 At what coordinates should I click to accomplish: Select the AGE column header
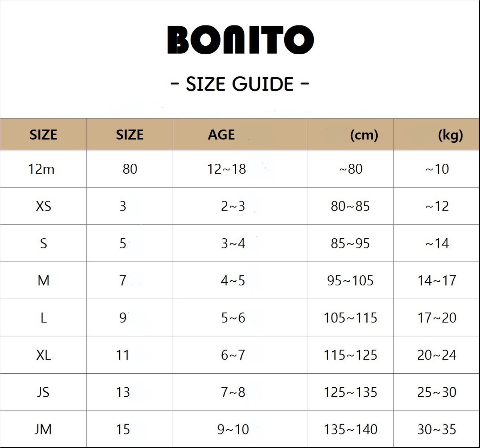tap(222, 135)
